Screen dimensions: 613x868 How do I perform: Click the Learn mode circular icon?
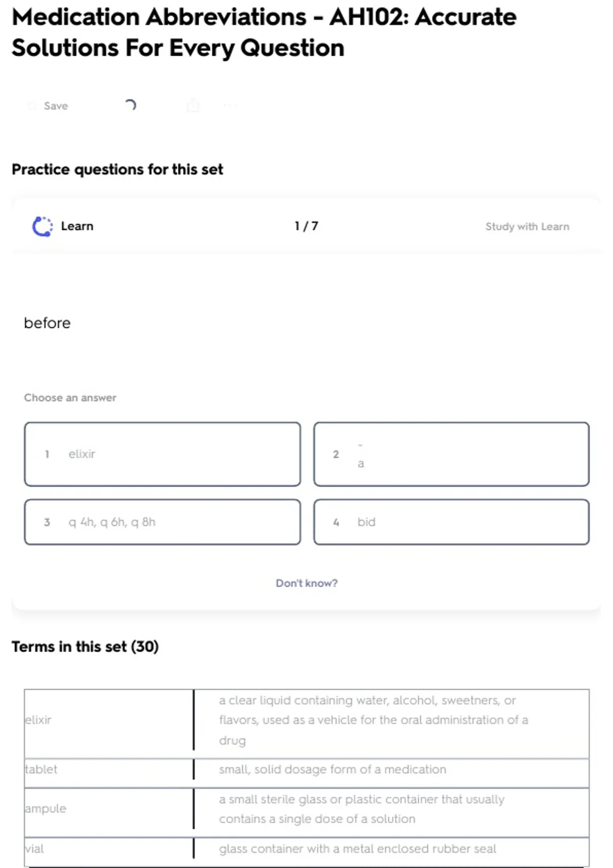(x=42, y=227)
